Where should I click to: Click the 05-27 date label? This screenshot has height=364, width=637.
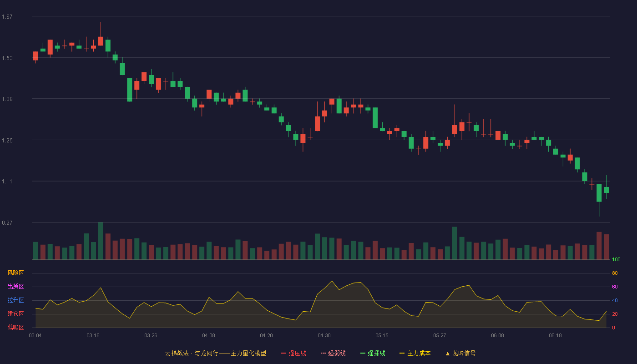pyautogui.click(x=440, y=335)
